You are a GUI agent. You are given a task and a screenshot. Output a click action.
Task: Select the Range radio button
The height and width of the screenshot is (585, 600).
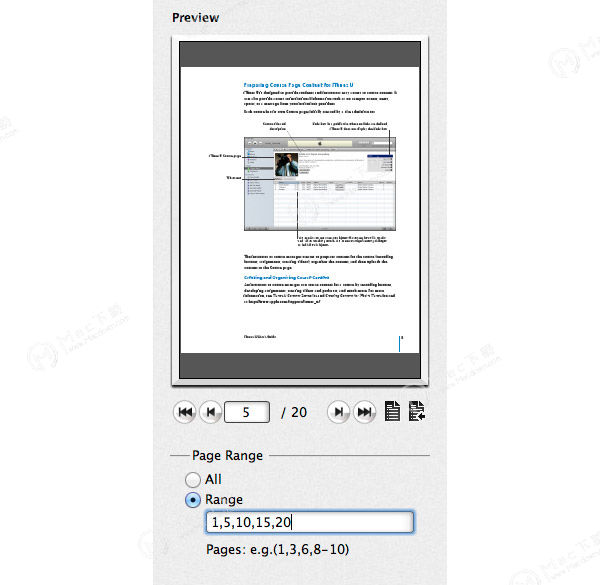(193, 500)
